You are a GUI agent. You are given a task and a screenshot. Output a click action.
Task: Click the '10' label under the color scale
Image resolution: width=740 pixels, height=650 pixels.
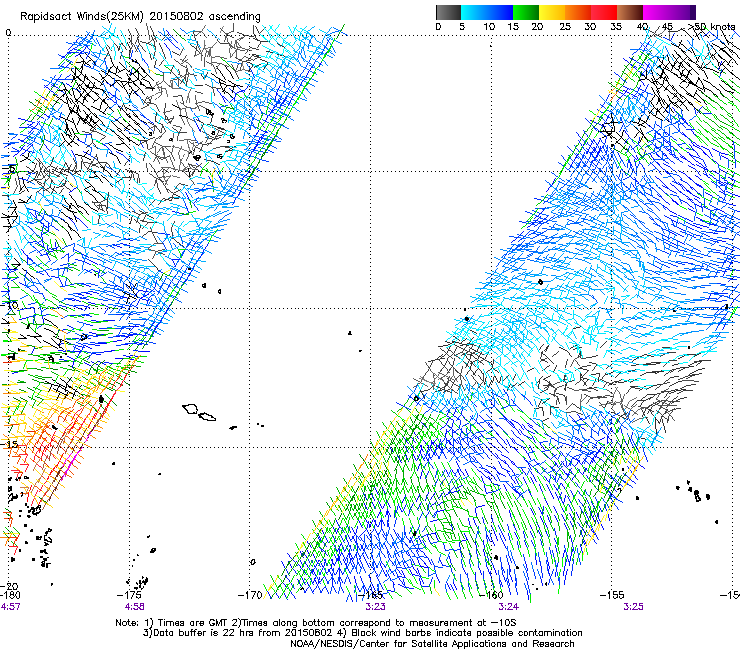click(489, 27)
